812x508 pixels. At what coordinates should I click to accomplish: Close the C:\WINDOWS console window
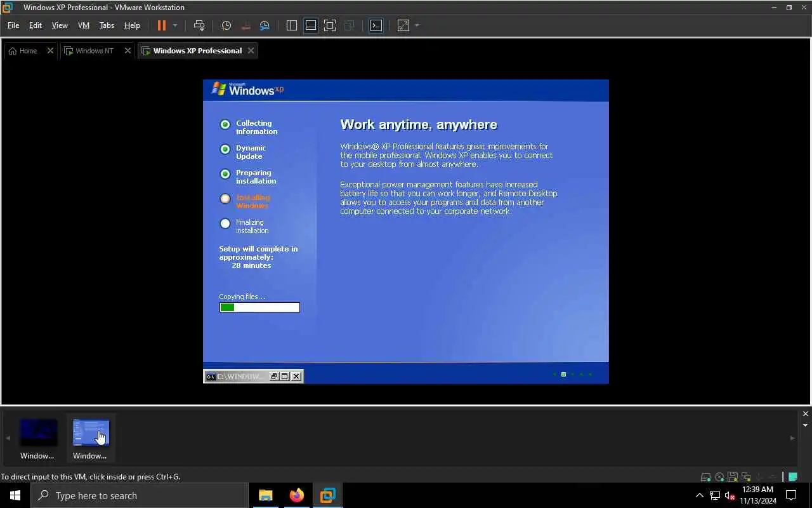(x=296, y=377)
